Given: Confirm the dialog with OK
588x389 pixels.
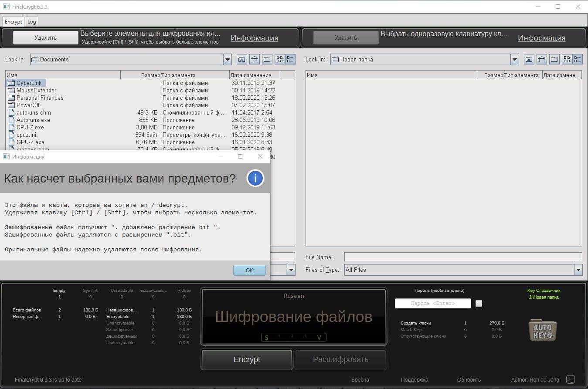Looking at the screenshot, I should [x=249, y=270].
